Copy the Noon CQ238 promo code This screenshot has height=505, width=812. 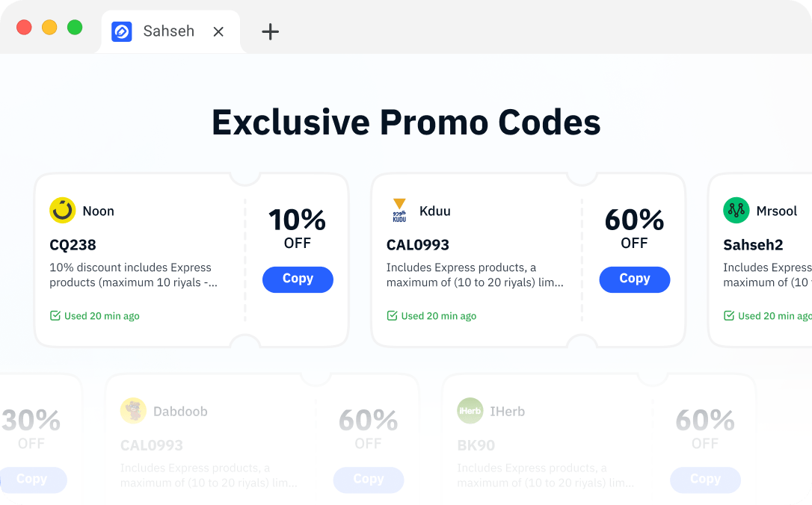[298, 279]
